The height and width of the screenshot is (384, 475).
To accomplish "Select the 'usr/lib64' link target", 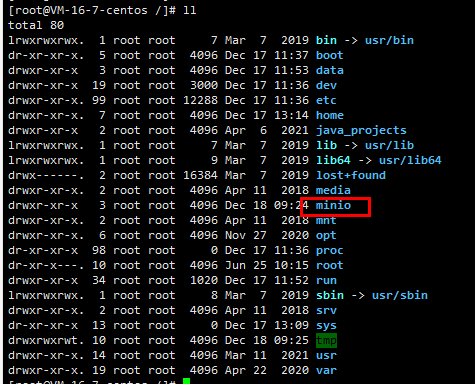I will [x=410, y=160].
